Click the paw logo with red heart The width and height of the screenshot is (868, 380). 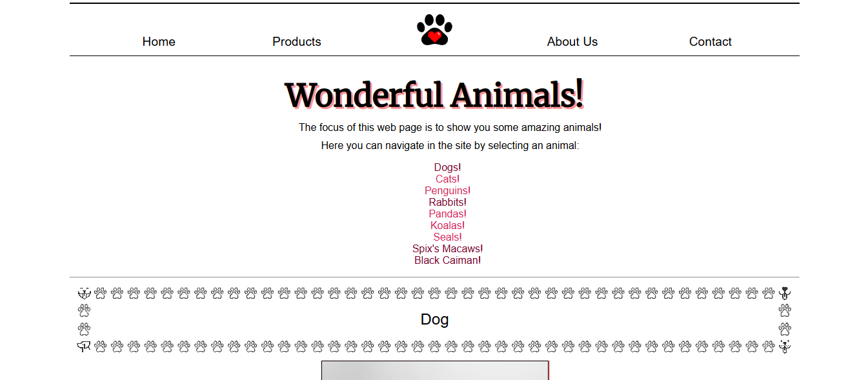click(434, 30)
